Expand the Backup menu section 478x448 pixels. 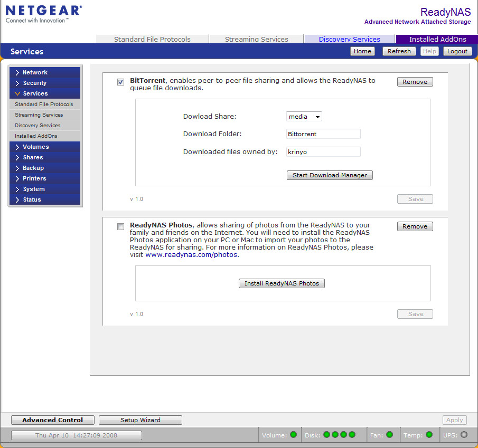[45, 168]
